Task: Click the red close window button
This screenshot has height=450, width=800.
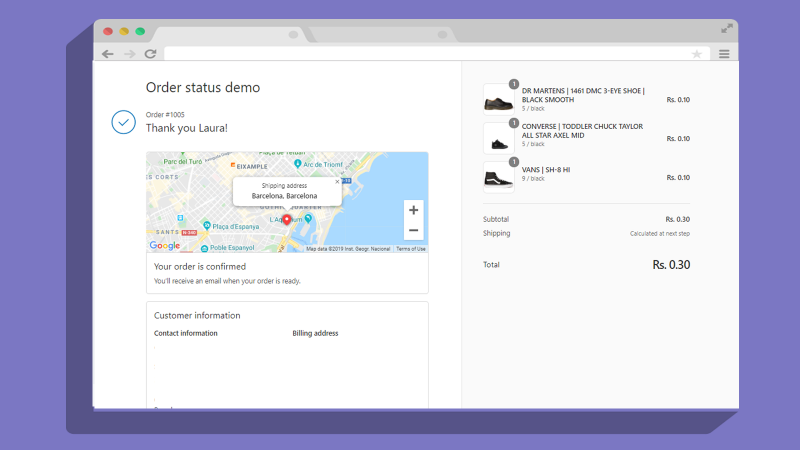Action: point(108,32)
